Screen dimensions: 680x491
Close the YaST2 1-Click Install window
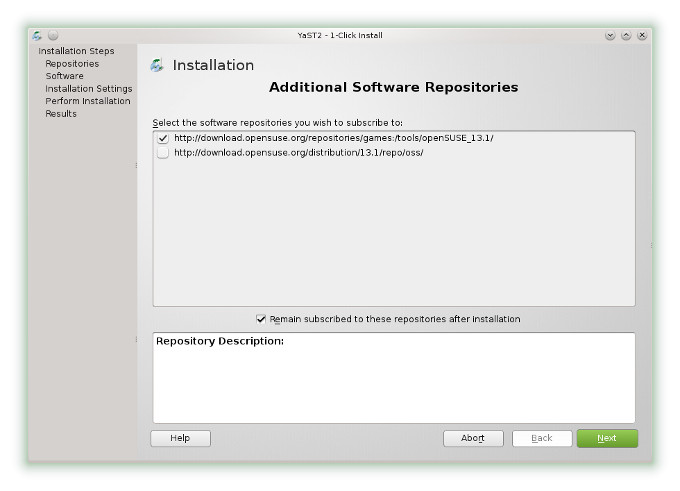coord(642,36)
